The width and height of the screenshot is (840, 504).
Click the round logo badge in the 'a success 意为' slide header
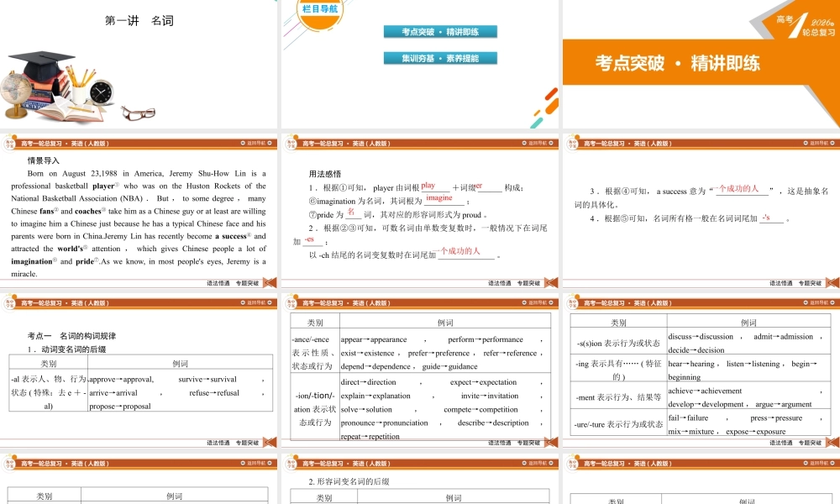coord(572,143)
